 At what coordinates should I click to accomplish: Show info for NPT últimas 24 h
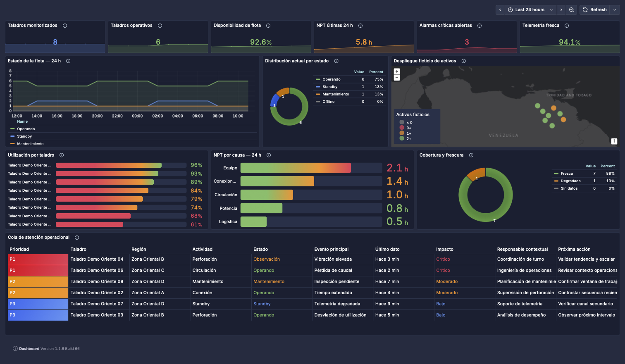pos(360,26)
